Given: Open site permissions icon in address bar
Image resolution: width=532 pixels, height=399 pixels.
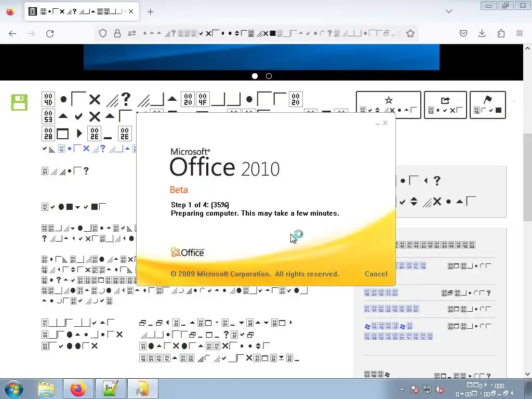Looking at the screenshot, I should coord(132,33).
